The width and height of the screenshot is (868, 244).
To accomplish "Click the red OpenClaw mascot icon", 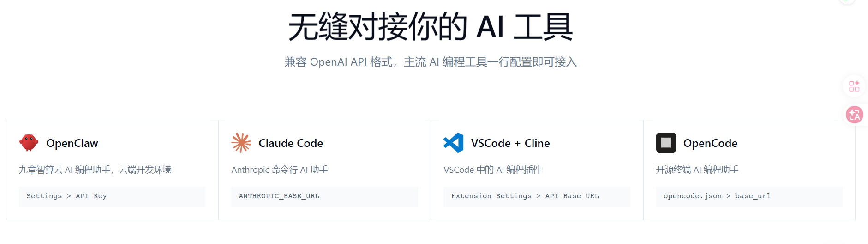I will [29, 143].
